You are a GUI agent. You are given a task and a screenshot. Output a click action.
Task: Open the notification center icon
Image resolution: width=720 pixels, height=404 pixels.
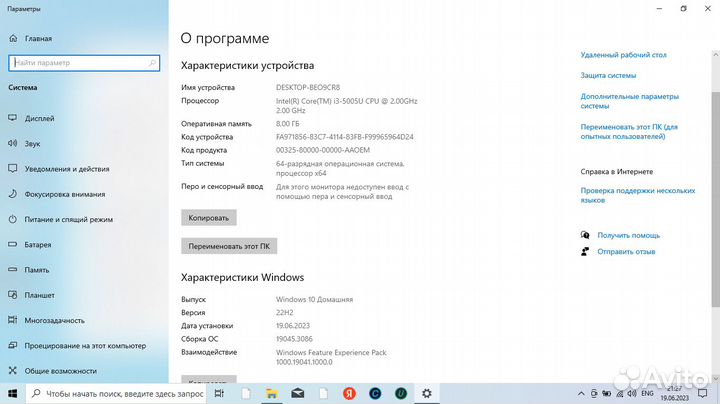pyautogui.click(x=702, y=393)
